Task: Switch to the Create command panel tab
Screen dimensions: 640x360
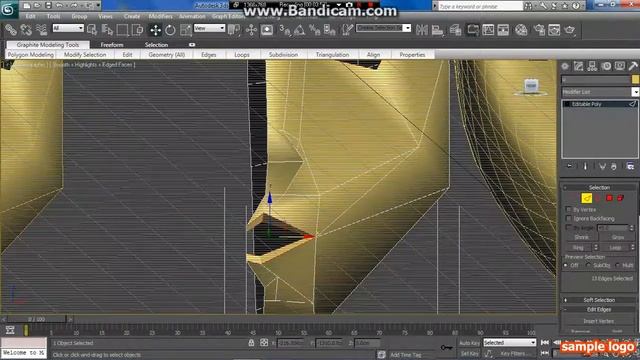Action: (565, 66)
